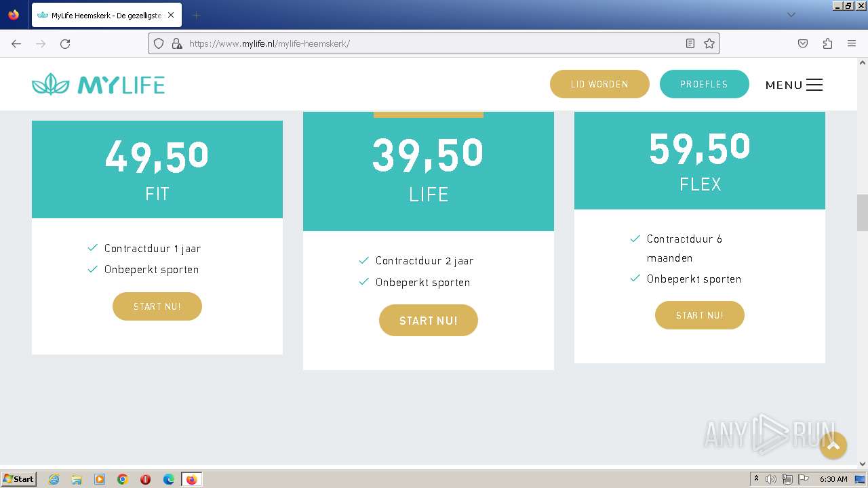Screen dimensions: 868x488
Task: Click the MyLife logo
Action: (x=98, y=85)
